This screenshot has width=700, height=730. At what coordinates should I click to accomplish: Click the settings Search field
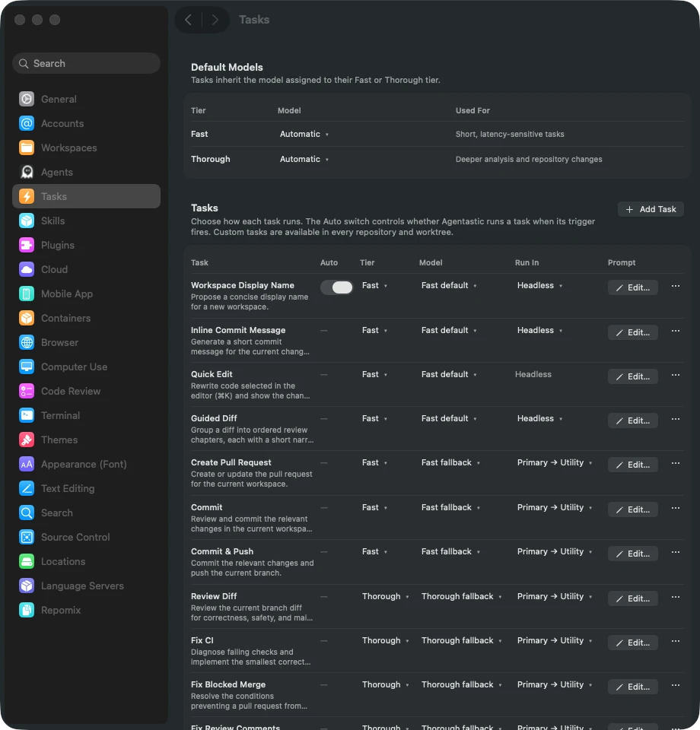pos(86,63)
